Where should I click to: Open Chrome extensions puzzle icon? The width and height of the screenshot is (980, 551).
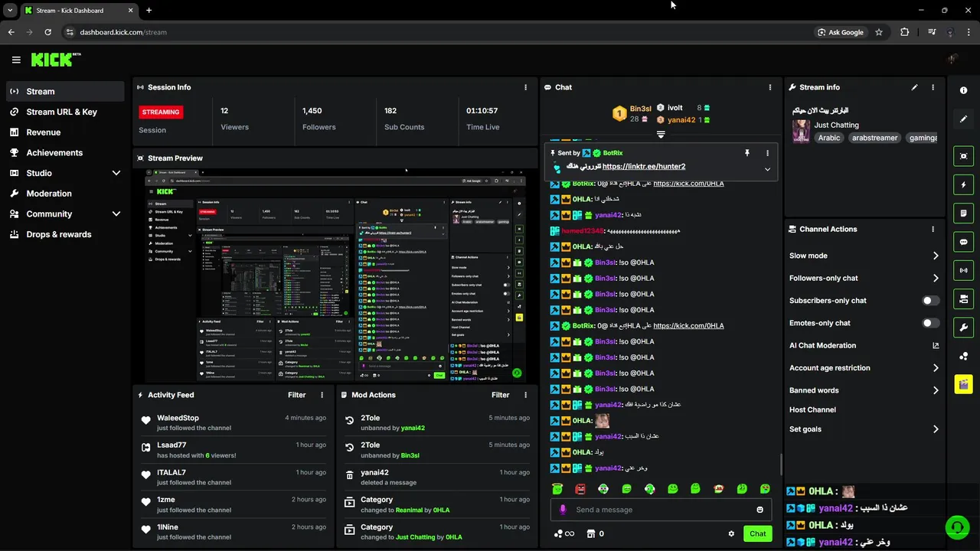(x=905, y=32)
